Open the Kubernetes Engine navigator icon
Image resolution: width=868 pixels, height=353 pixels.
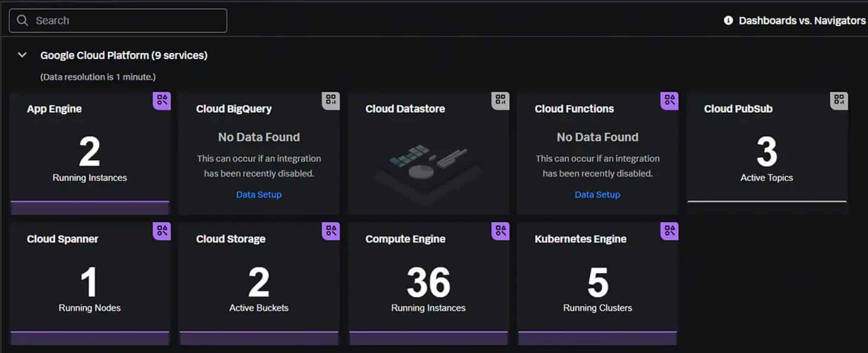670,231
